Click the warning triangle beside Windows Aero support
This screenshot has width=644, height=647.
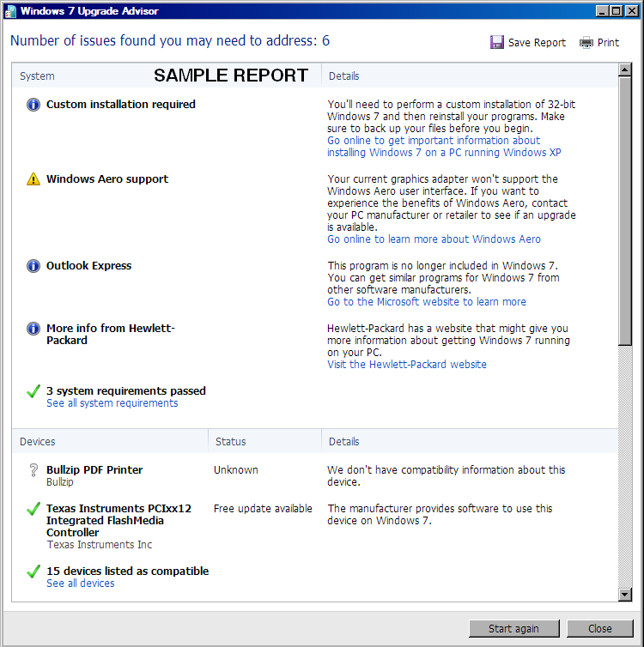pos(33,179)
